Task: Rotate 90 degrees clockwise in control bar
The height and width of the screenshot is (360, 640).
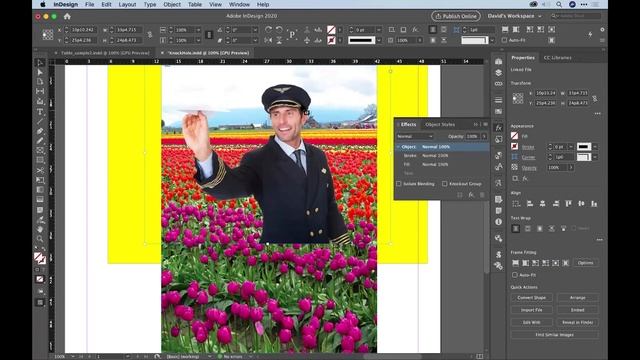Action: tap(268, 30)
